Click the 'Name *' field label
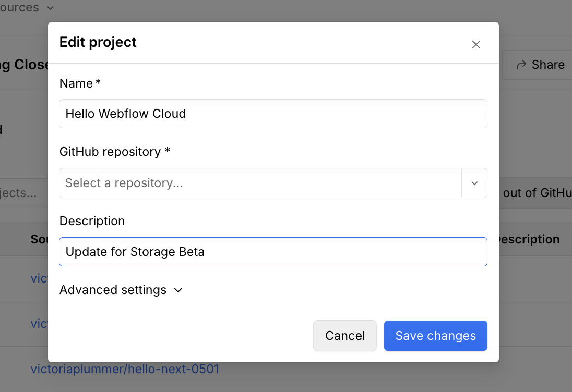This screenshot has height=392, width=572. coord(80,83)
